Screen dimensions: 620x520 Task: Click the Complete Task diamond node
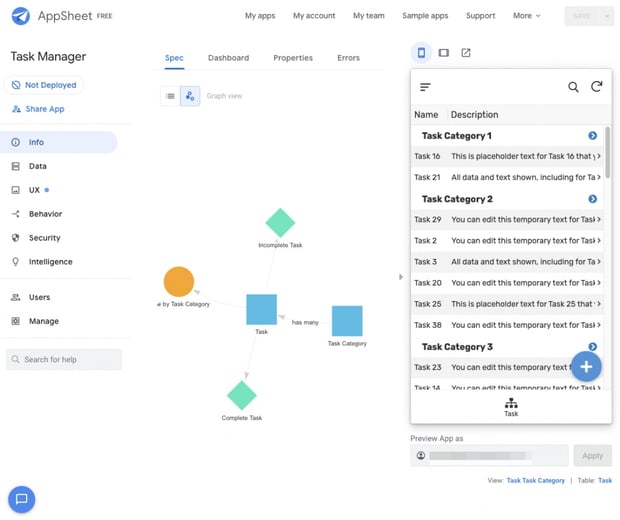coord(242,395)
